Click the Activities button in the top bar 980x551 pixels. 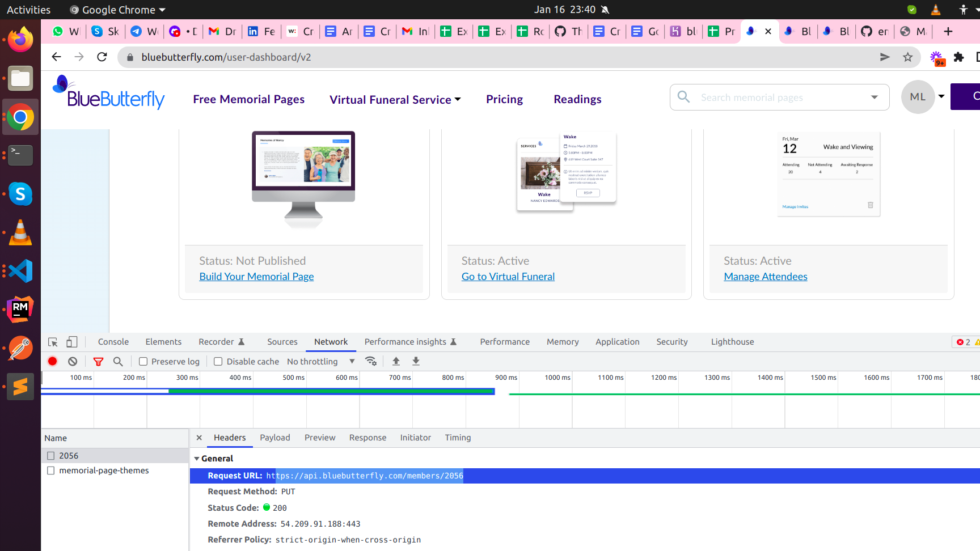[x=28, y=10]
